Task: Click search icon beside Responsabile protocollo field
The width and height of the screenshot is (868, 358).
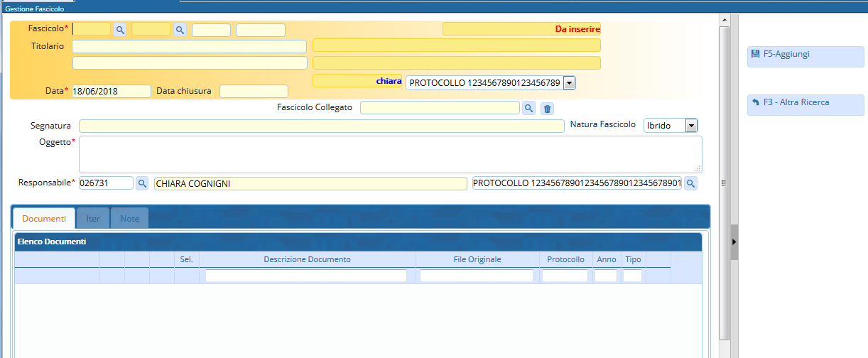Action: pyautogui.click(x=690, y=183)
